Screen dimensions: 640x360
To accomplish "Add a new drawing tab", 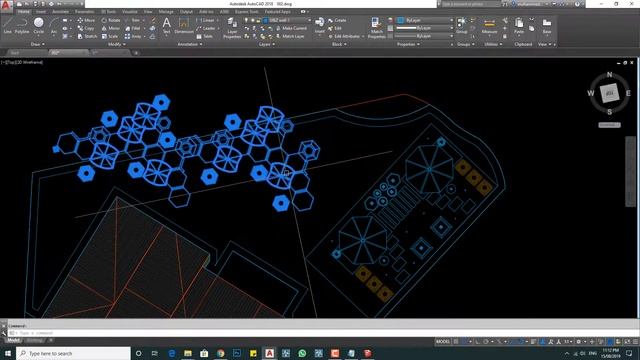I will point(136,53).
